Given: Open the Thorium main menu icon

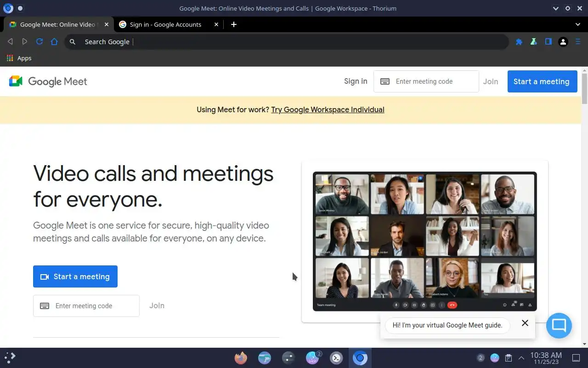Looking at the screenshot, I should [578, 42].
